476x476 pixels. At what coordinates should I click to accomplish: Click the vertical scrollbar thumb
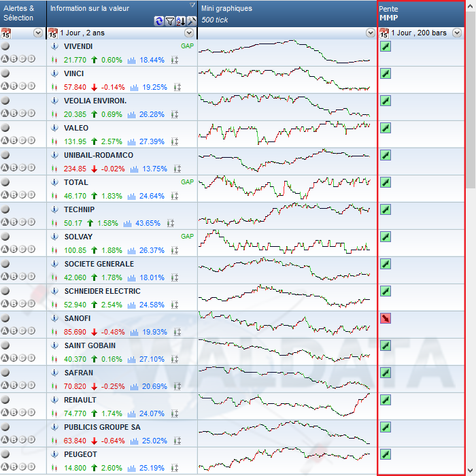point(471,100)
